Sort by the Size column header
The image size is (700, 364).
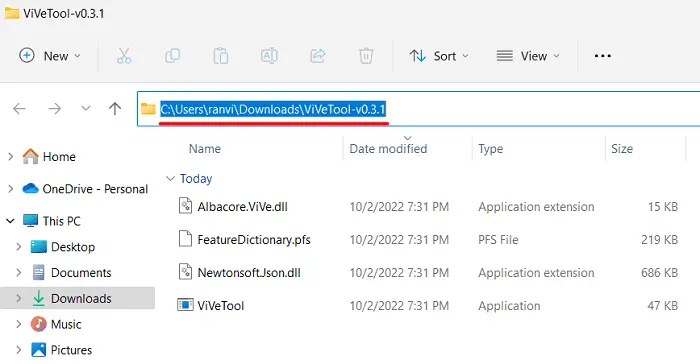point(622,148)
